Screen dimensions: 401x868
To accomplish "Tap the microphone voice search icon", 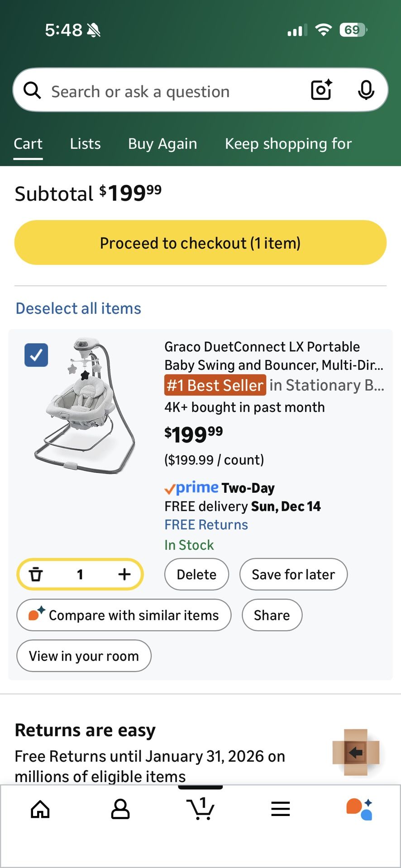I will coord(367,90).
